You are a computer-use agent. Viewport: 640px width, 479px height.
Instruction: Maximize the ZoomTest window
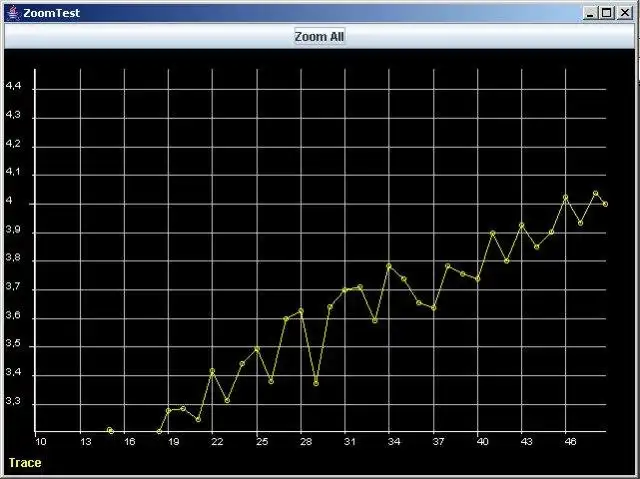tap(607, 13)
